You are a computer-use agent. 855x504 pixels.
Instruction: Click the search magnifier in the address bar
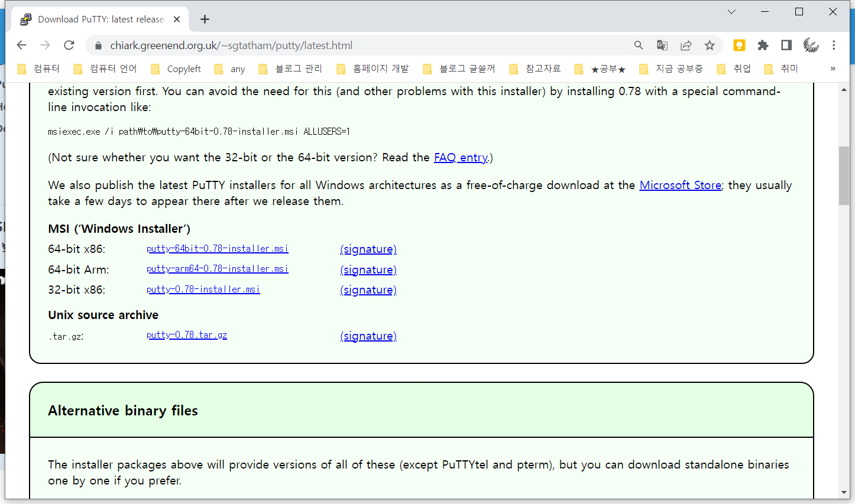click(x=639, y=45)
